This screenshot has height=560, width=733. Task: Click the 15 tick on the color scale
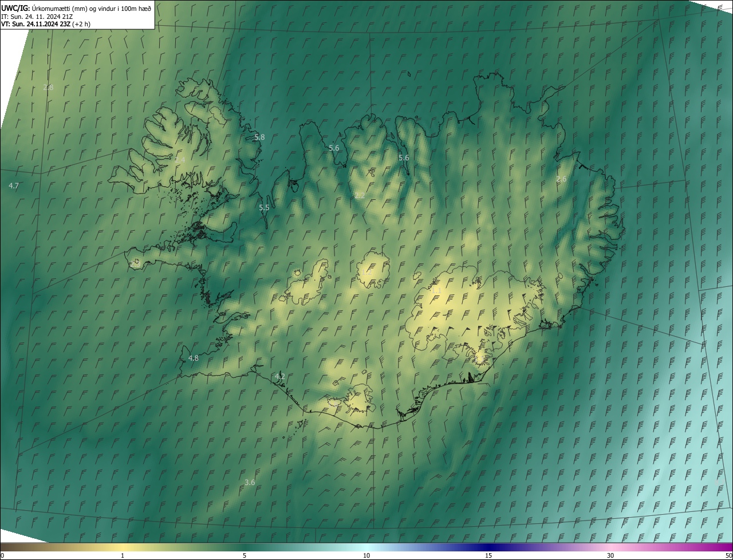click(x=488, y=556)
